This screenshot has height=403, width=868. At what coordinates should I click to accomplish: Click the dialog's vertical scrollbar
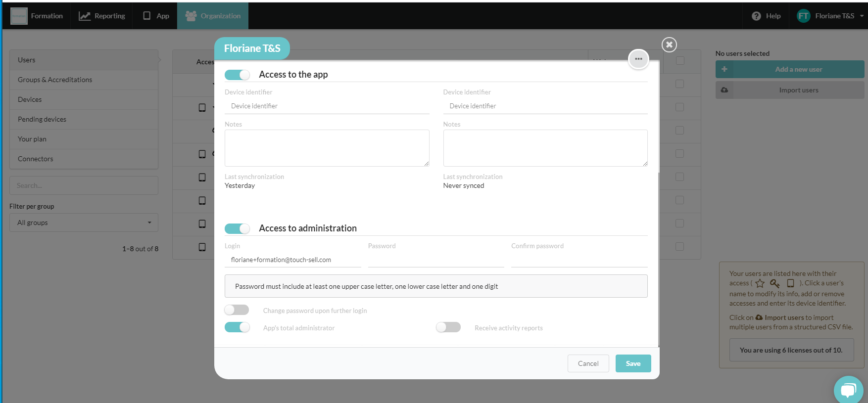point(659,260)
